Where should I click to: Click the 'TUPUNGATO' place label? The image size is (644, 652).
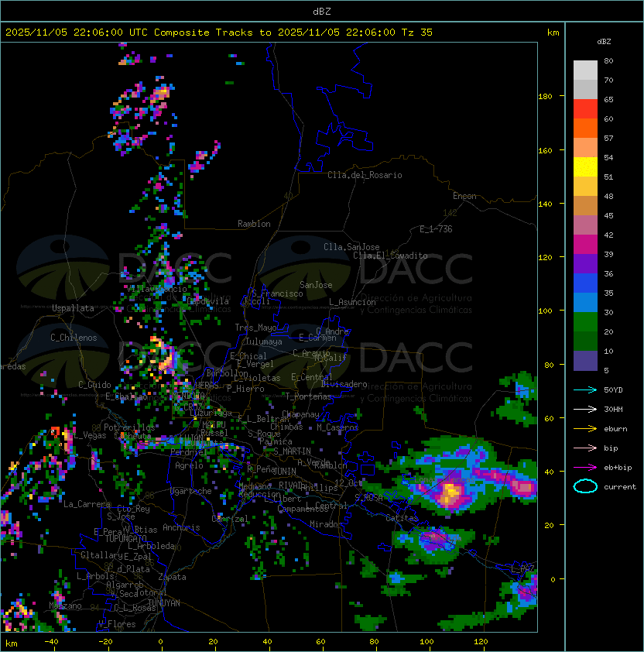(x=125, y=539)
